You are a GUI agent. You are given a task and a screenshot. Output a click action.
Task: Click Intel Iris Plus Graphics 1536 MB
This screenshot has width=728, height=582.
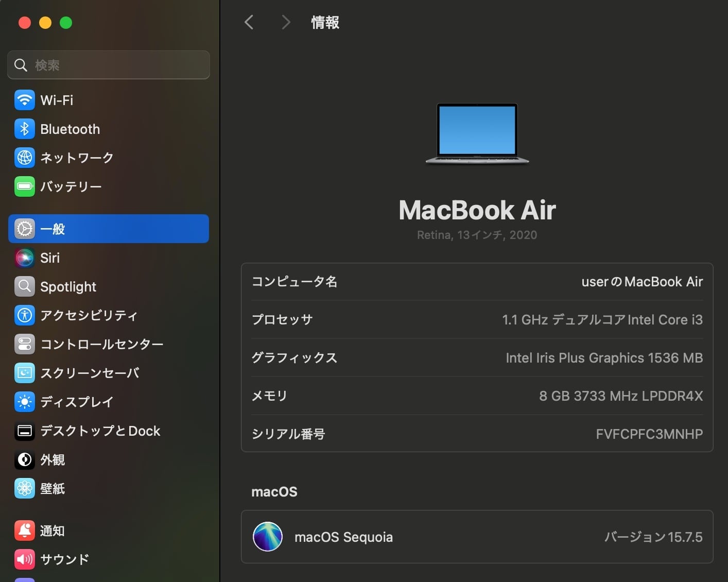pos(604,358)
